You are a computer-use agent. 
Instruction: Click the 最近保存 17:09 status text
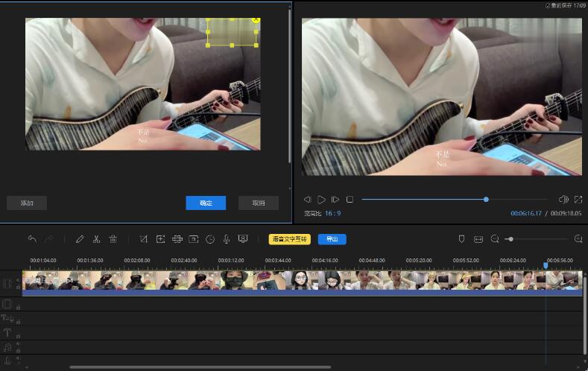click(566, 5)
